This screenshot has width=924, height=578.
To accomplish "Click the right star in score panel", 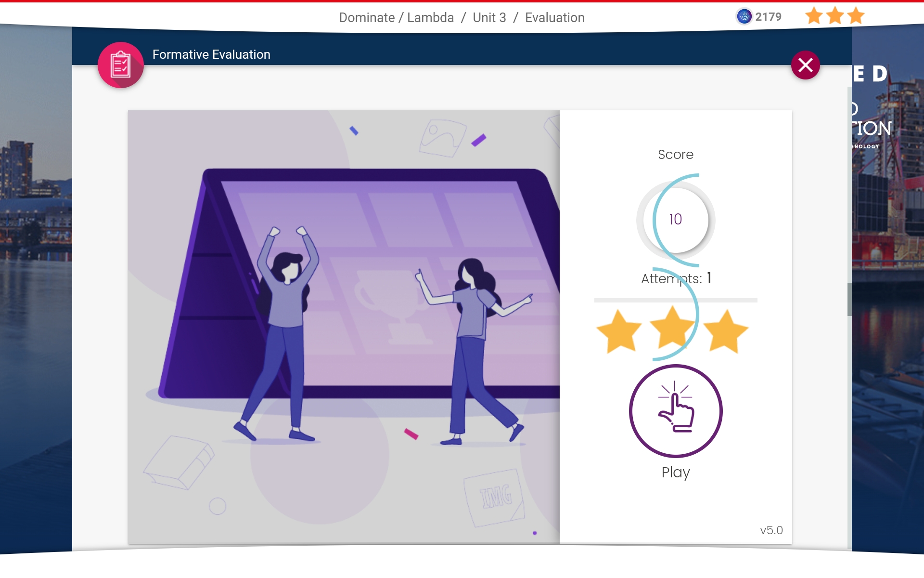I will click(x=726, y=331).
